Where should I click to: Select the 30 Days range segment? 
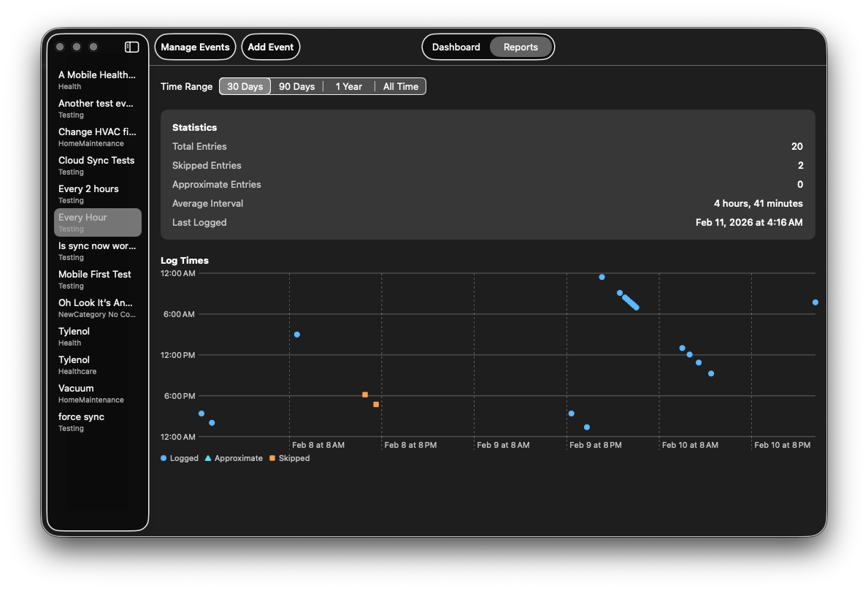pos(245,86)
